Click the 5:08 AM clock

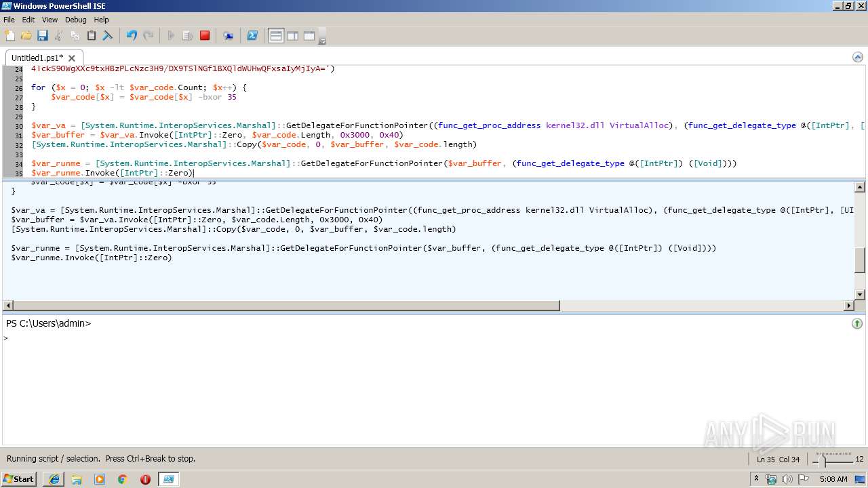pos(833,479)
